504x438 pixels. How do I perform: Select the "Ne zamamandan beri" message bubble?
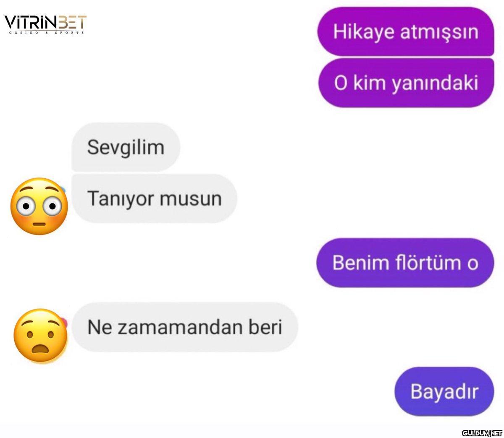pyautogui.click(x=185, y=327)
